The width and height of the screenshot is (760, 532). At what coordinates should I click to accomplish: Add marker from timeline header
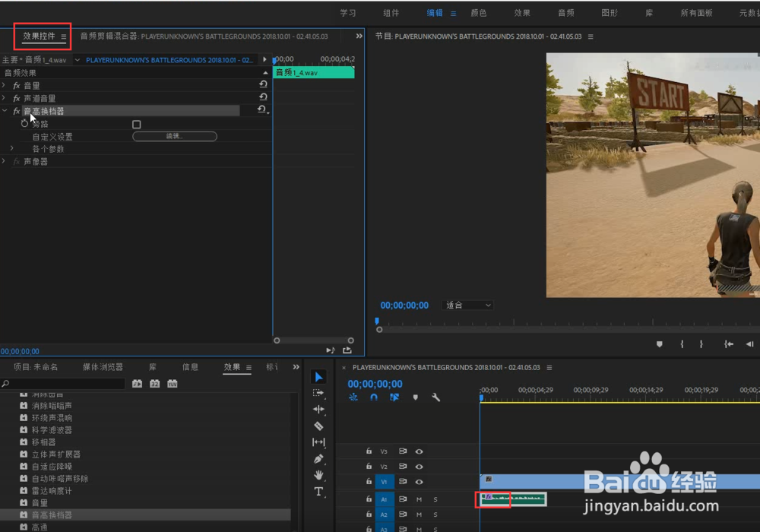[x=416, y=397]
